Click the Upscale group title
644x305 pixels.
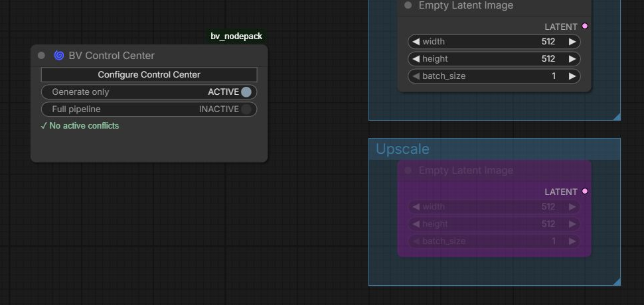point(402,149)
